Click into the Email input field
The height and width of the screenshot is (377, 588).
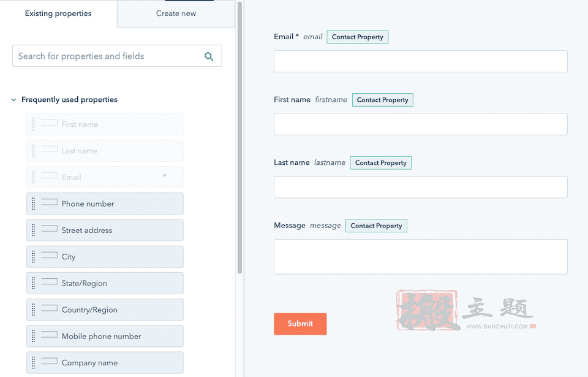coord(420,61)
